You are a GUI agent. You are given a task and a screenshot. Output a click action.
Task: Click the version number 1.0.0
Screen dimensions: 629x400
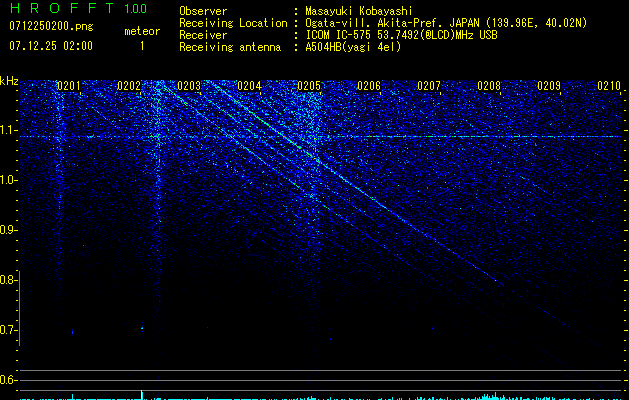pyautogui.click(x=135, y=9)
